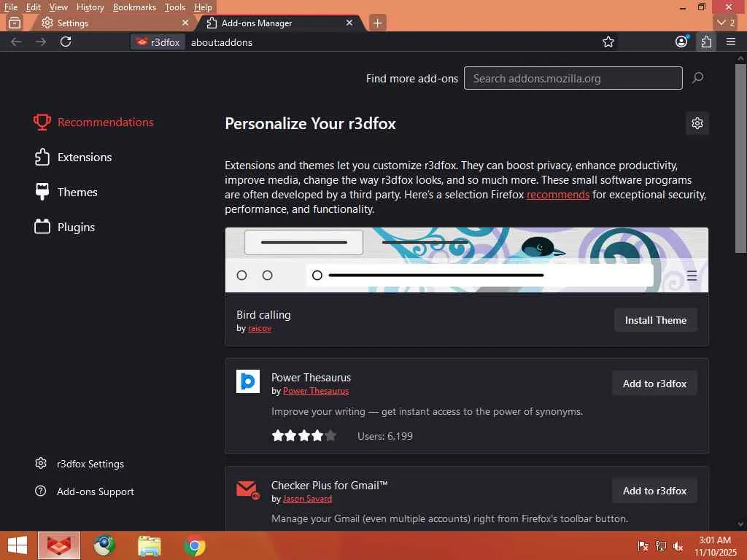Open the Windows Start button
The image size is (747, 560).
(18, 545)
